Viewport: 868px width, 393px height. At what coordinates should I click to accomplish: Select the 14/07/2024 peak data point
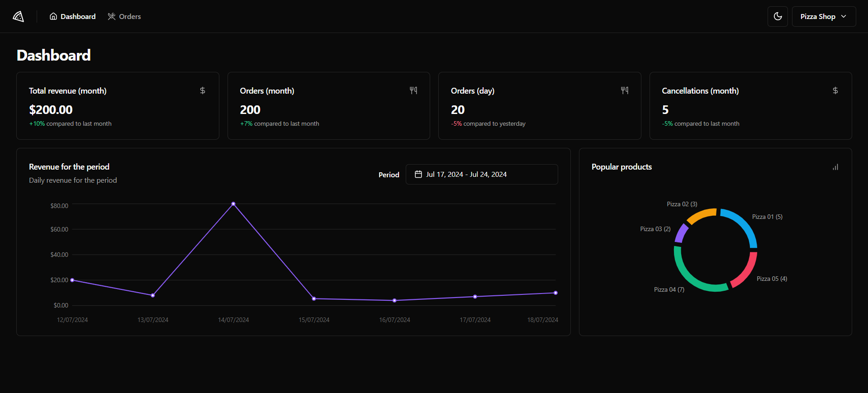pyautogui.click(x=233, y=204)
